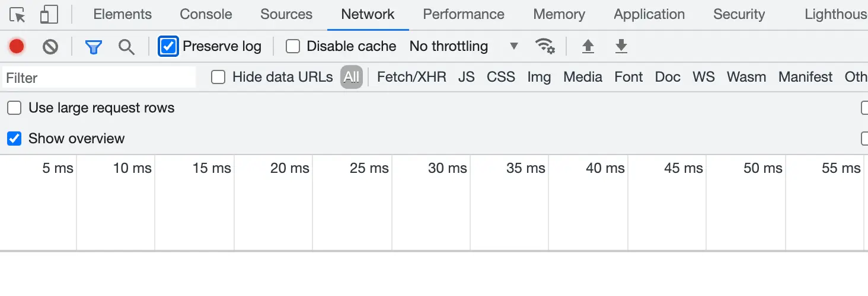Toggle the filter funnel icon
868x296 pixels.
point(94,47)
